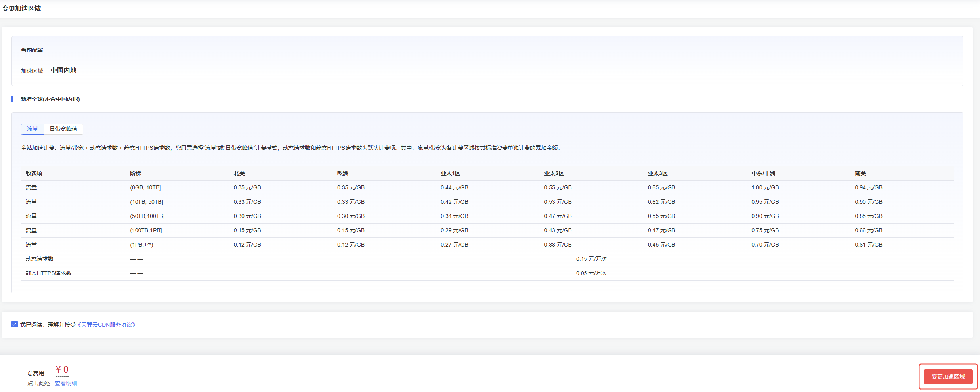
Task: Click the 亚太1区 column header
Action: 451,173
